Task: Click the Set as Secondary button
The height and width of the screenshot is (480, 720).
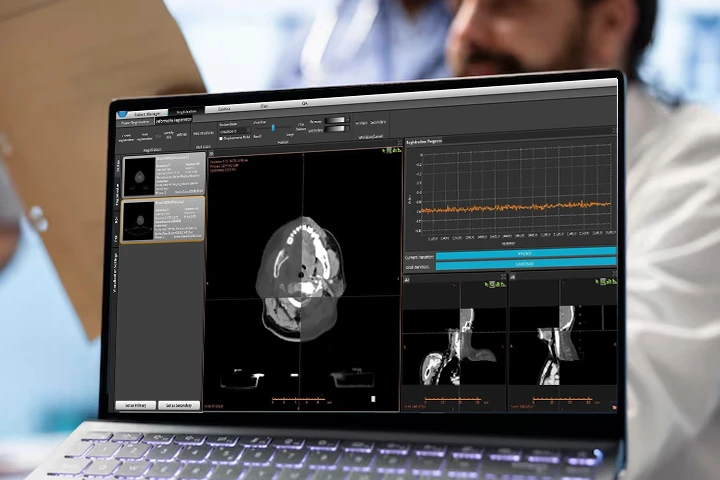Action: tap(179, 405)
